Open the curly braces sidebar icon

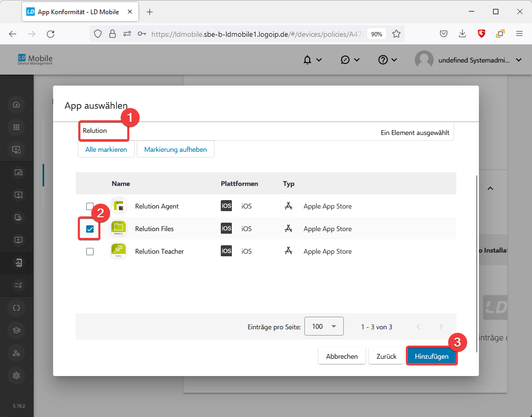coord(16,308)
